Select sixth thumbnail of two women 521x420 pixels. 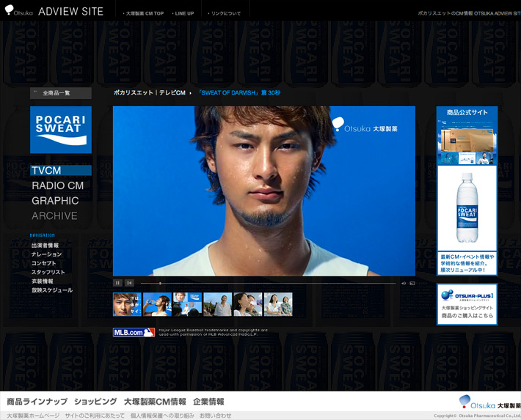pos(278,304)
